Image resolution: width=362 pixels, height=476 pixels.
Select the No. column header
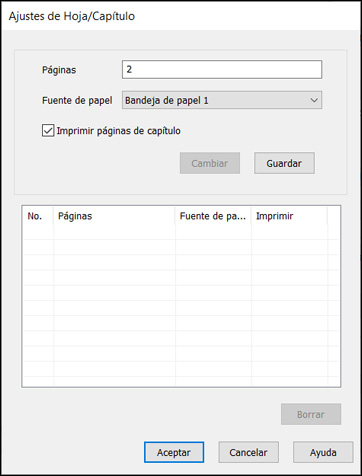pos(38,216)
